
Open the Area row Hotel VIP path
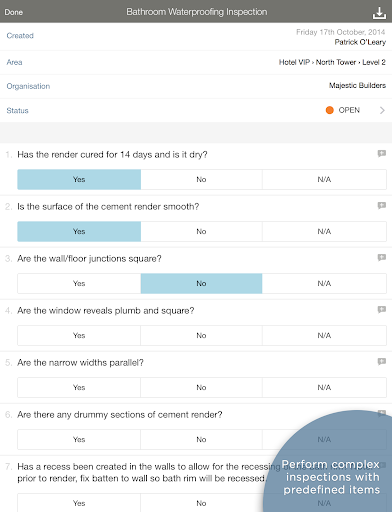(x=196, y=62)
